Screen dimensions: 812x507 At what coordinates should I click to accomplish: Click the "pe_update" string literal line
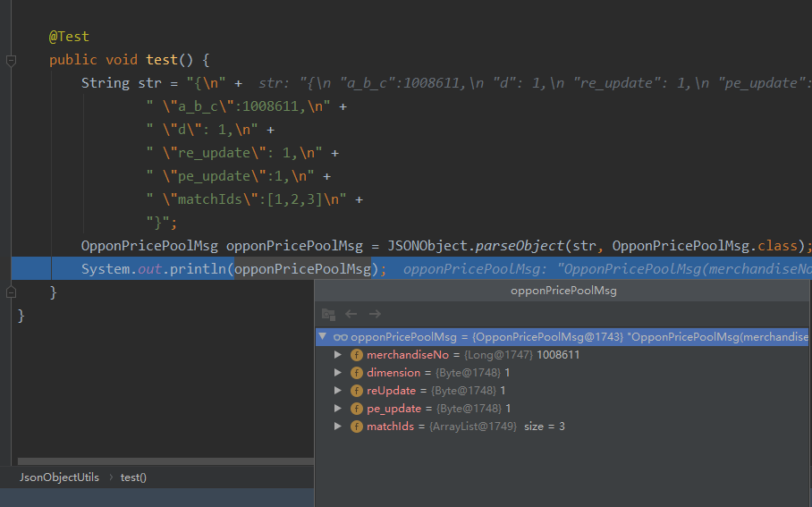230,176
